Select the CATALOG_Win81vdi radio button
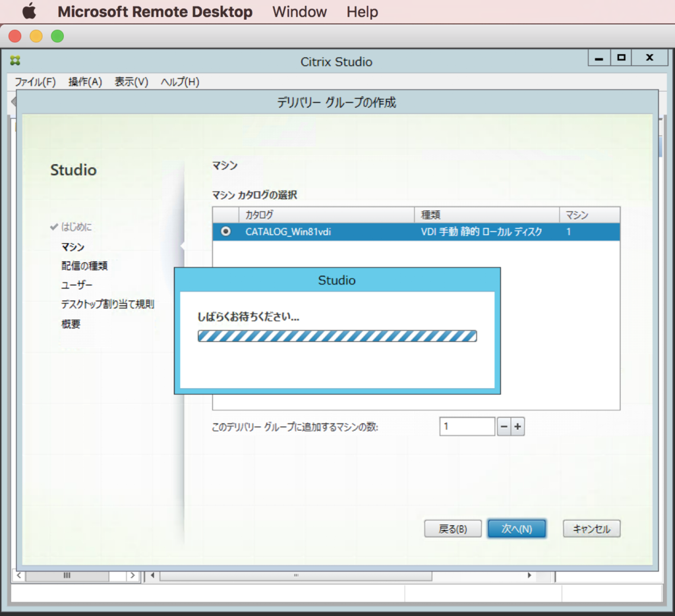The width and height of the screenshot is (675, 616). point(225,231)
